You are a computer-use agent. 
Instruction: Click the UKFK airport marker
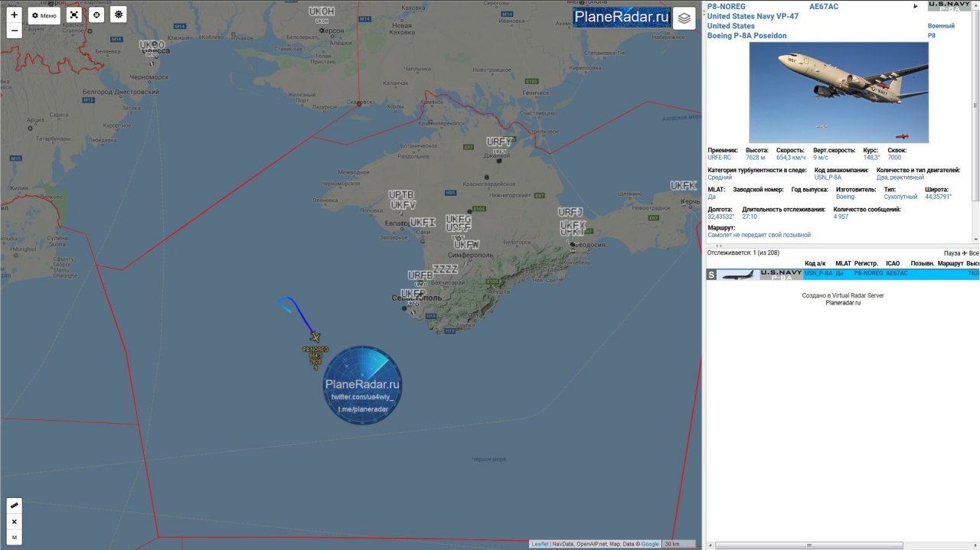[x=684, y=186]
